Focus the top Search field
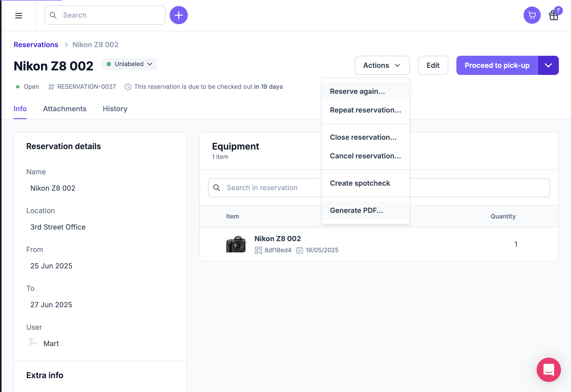Viewport: 571px width, 392px height. 105,15
